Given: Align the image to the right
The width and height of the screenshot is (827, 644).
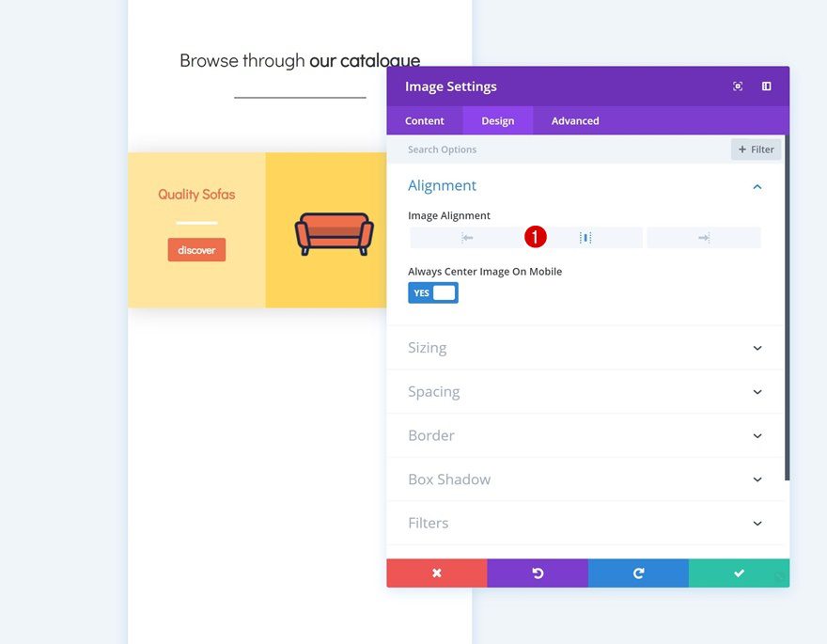Looking at the screenshot, I should pos(703,238).
